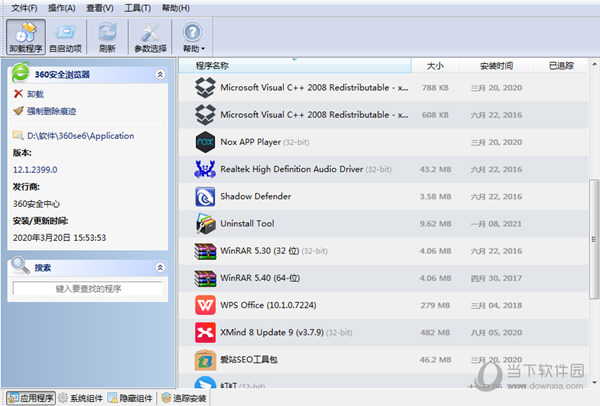The height and width of the screenshot is (406, 600).
Task: Open the 文件(F) menu
Action: [24, 8]
